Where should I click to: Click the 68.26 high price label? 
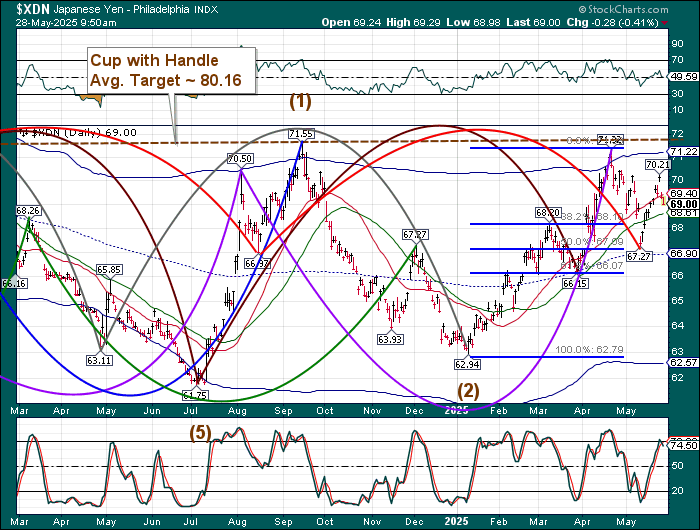click(28, 211)
